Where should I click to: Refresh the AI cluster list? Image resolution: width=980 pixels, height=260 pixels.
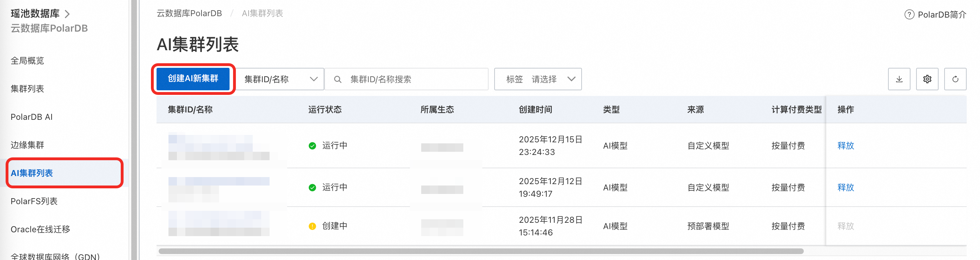(x=955, y=79)
